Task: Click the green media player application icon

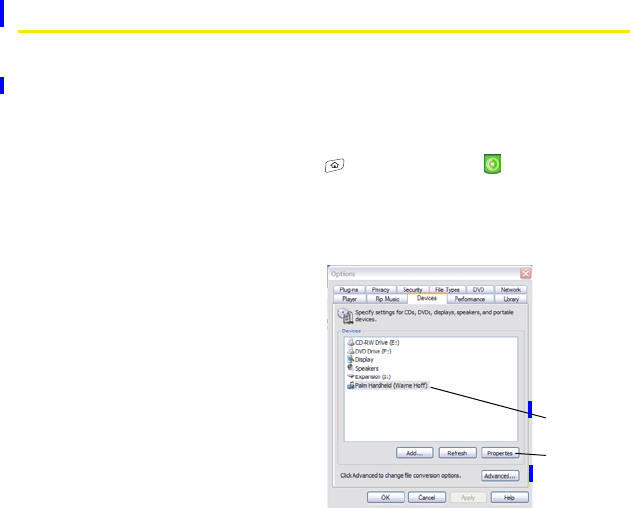Action: [x=492, y=164]
